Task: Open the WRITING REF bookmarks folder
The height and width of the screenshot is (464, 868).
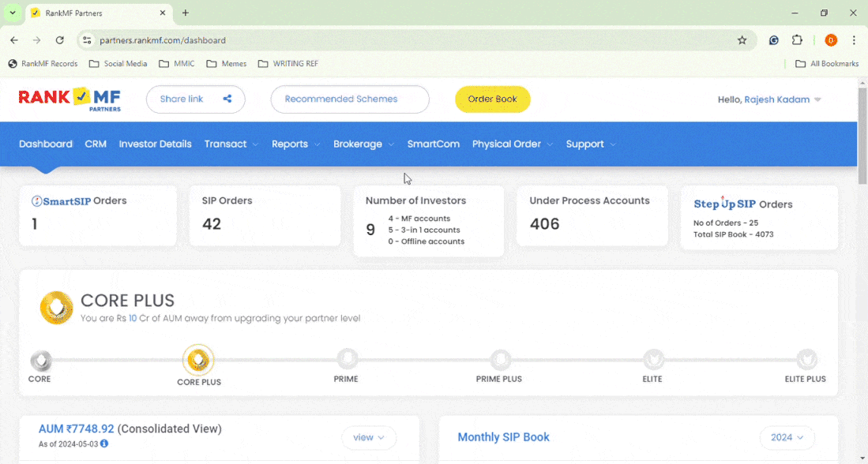Action: [288, 64]
